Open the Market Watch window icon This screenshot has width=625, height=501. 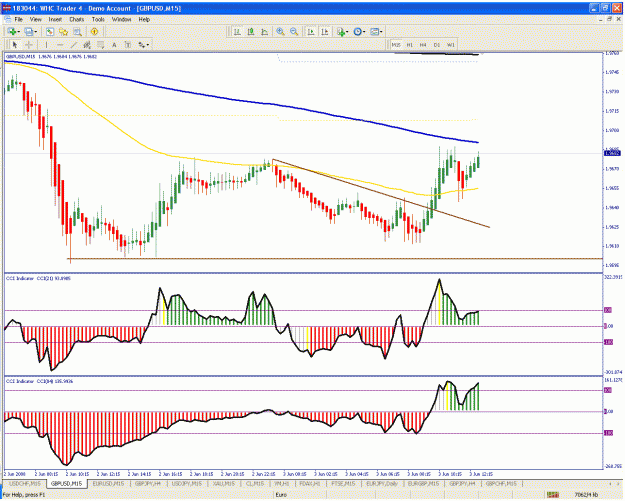tap(50, 31)
